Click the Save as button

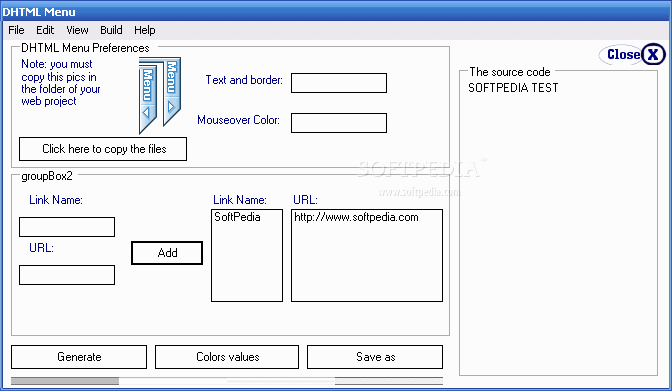[x=375, y=357]
